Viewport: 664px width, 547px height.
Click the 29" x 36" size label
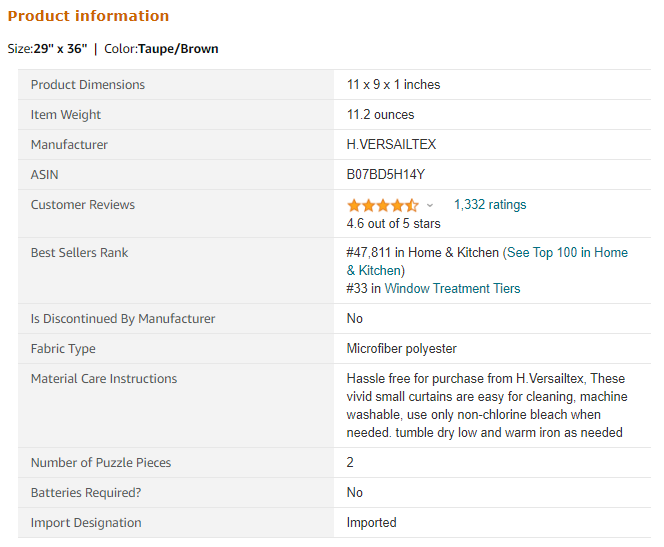(60, 49)
